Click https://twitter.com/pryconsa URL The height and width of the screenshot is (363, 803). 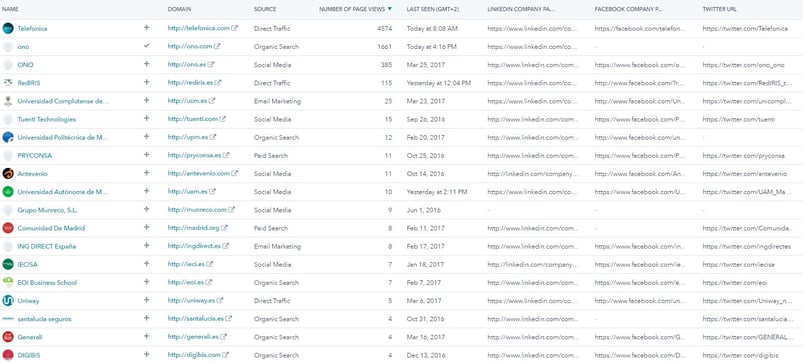744,155
